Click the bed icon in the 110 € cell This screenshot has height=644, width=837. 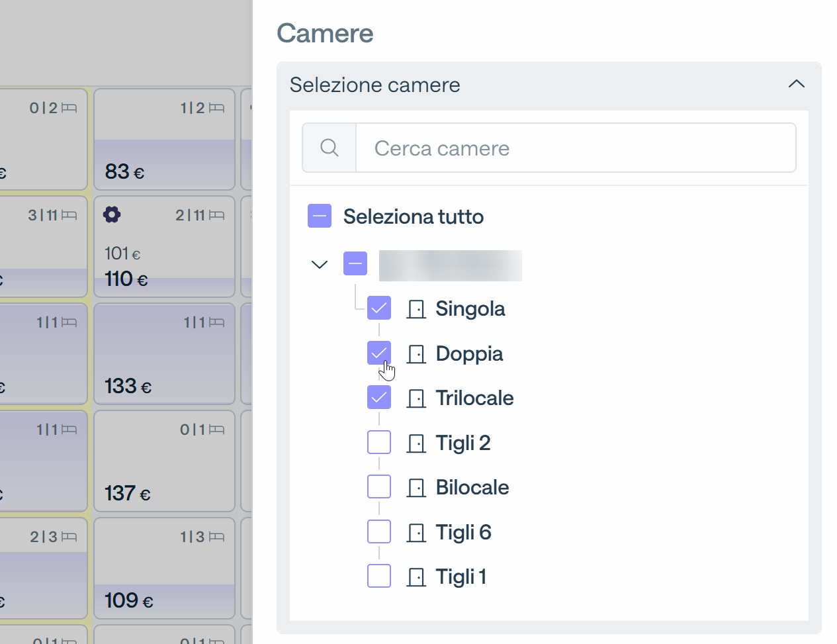(x=217, y=215)
